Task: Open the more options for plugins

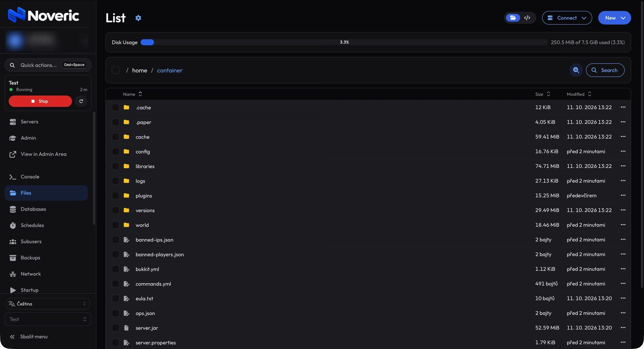Action: (x=623, y=195)
